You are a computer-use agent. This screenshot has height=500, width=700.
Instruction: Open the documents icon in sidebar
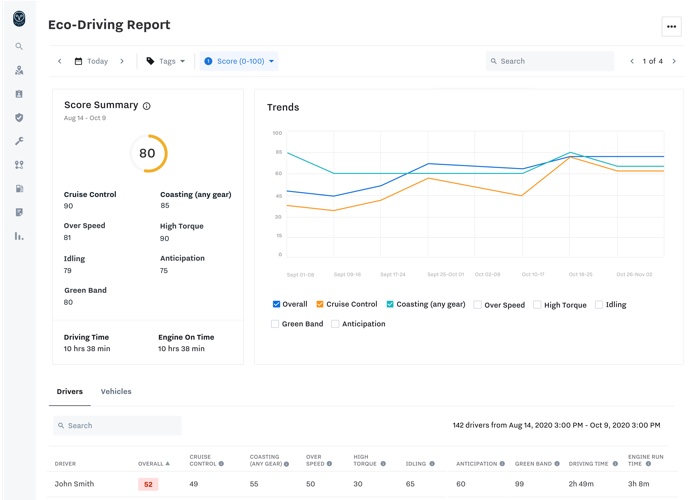coord(19,212)
